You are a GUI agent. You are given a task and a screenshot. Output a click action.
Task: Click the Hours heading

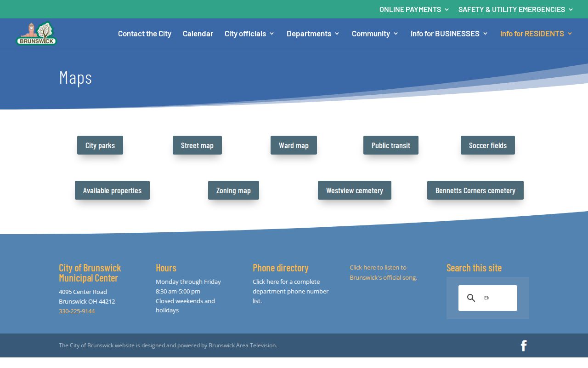coord(166,268)
